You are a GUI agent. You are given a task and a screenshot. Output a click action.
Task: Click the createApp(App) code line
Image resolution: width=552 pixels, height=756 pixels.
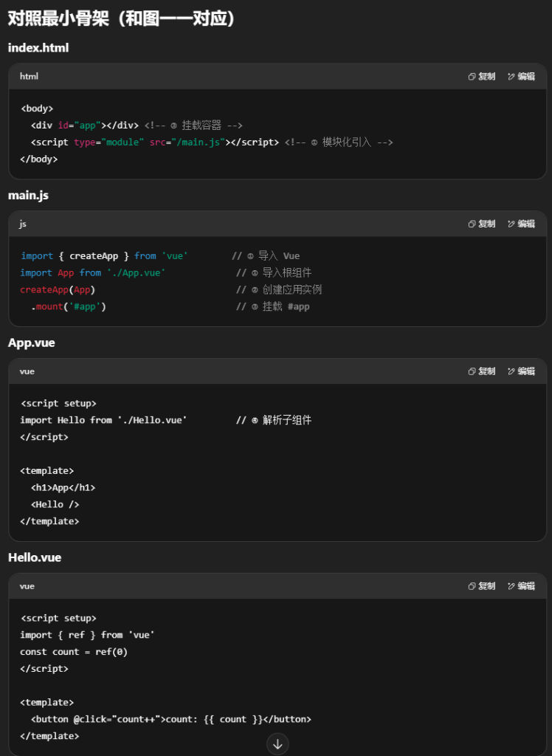pos(58,289)
